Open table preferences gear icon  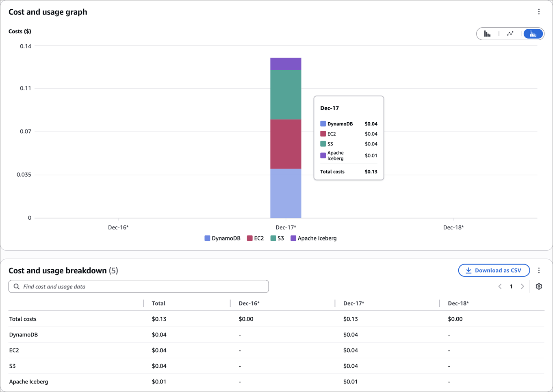point(539,286)
